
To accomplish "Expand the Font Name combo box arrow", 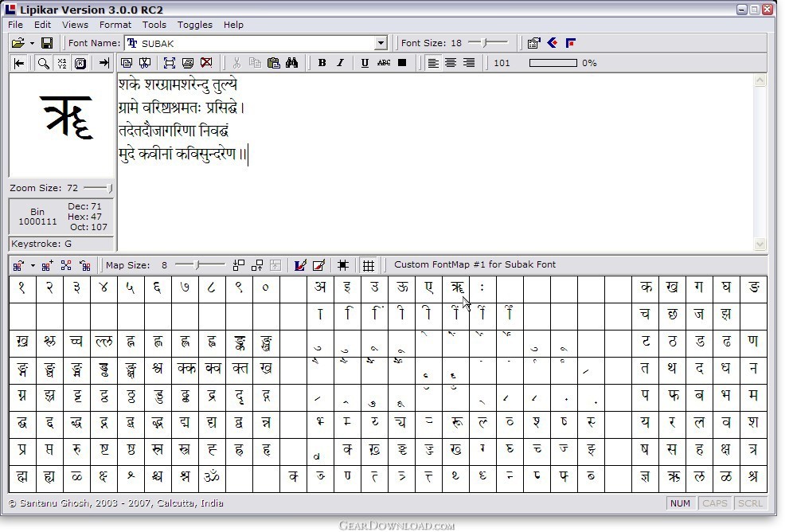I will [x=381, y=44].
